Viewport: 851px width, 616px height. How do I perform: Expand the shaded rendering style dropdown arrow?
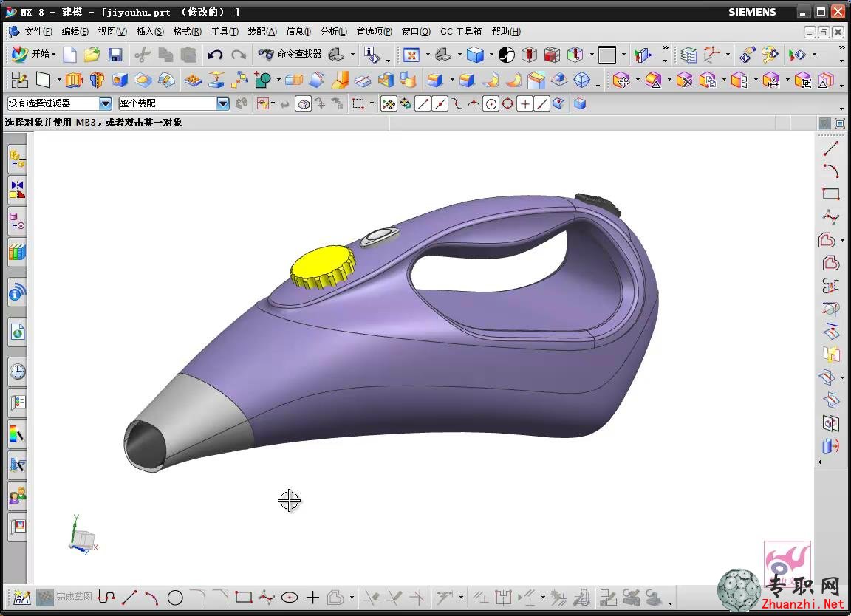point(491,54)
